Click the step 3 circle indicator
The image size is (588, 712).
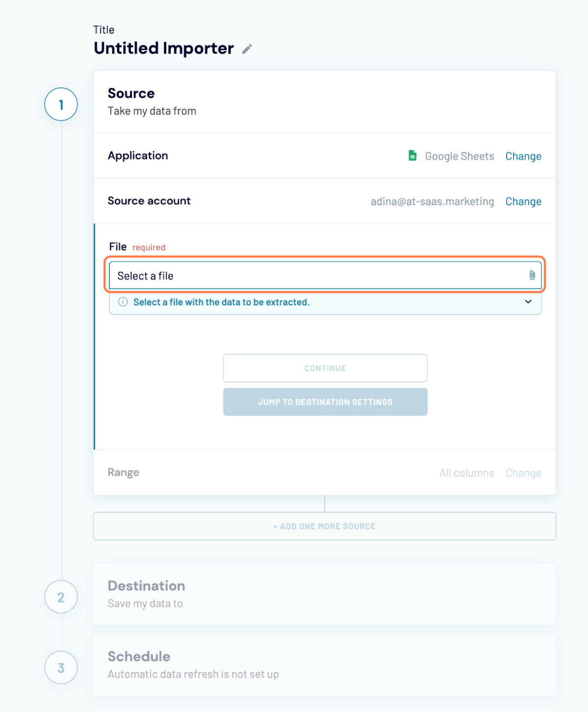click(x=61, y=667)
